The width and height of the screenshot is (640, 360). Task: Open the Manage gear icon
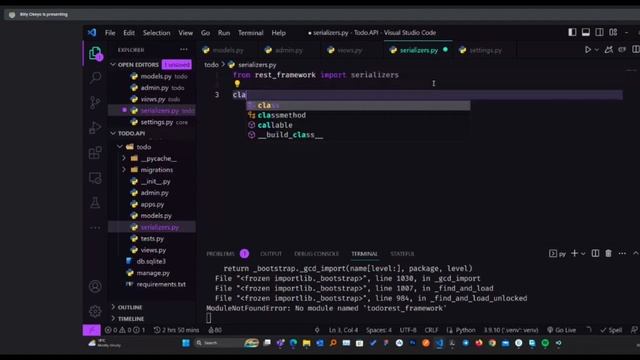point(95,311)
